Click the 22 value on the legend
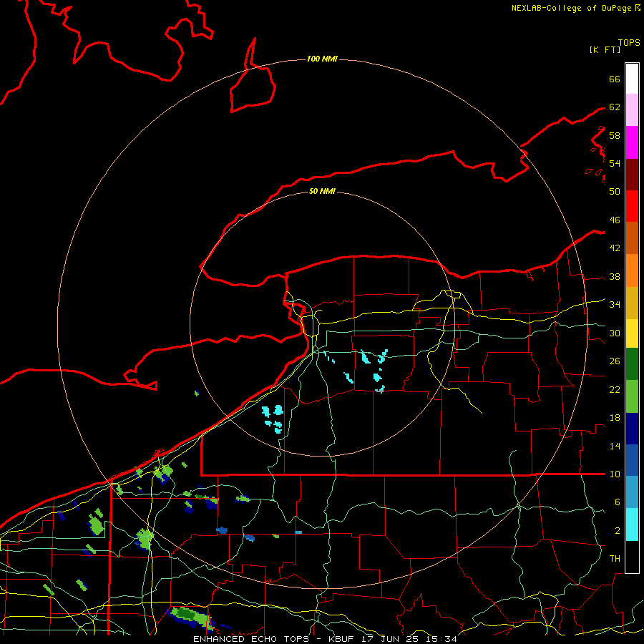Screen dimensions: 644x644 point(615,389)
